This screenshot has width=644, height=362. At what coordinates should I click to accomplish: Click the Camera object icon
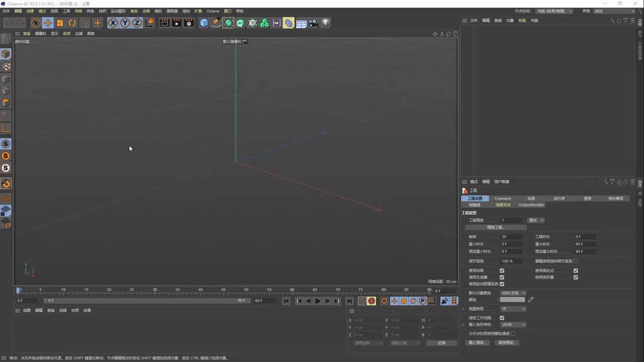click(x=313, y=23)
